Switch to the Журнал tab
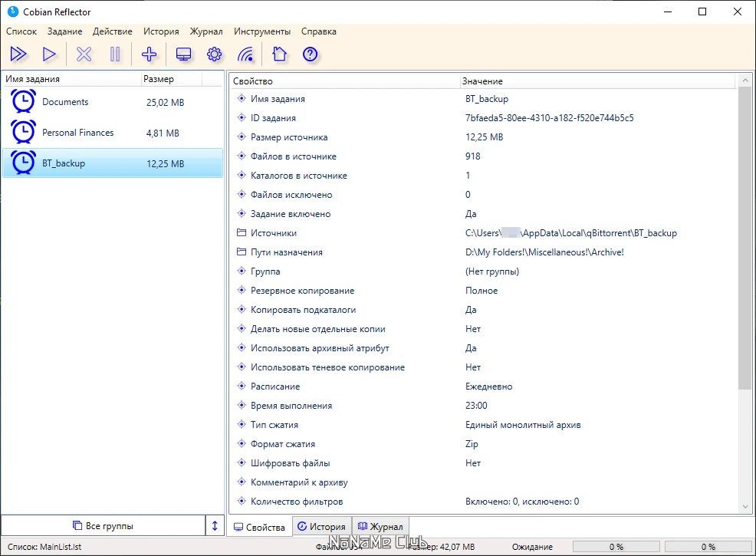This screenshot has height=556, width=756. coord(380,527)
